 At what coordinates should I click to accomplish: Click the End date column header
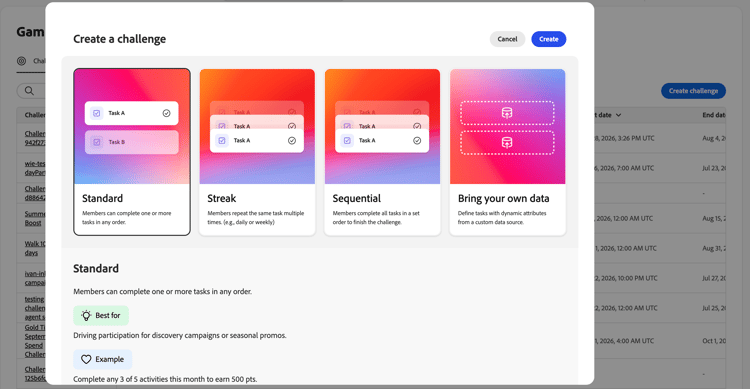click(714, 115)
